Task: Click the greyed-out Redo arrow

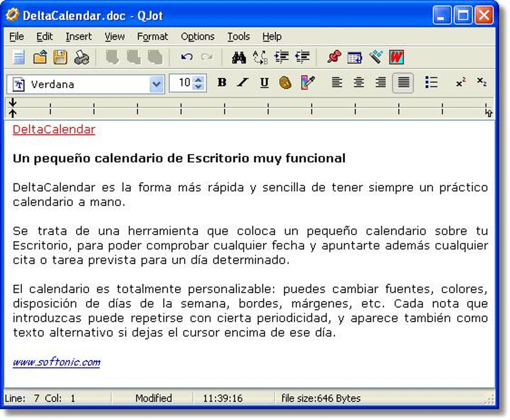Action: click(x=207, y=57)
